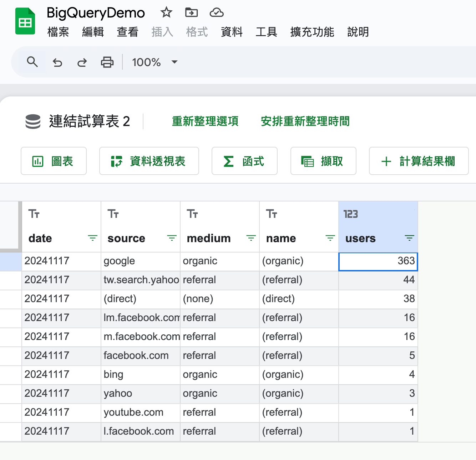Screen dimensions: 476x460
Task: Select the source cell 'bing'
Action: [141, 375]
